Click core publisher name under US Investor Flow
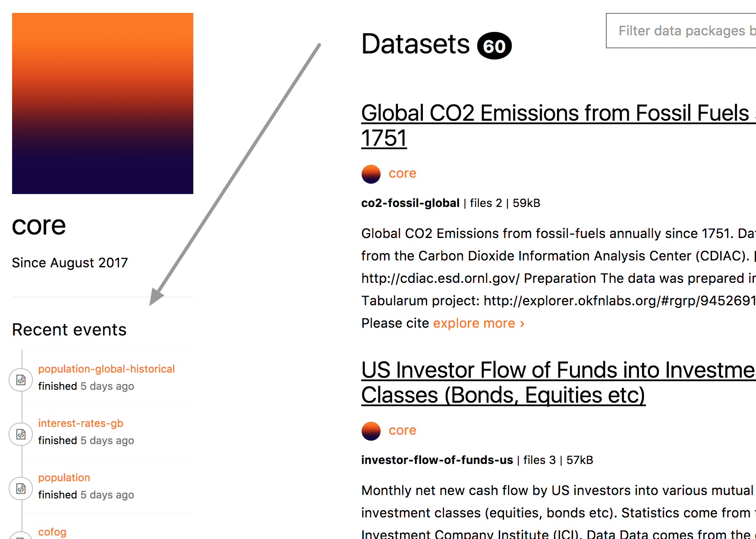Screen dimensions: 756x539 click(403, 430)
